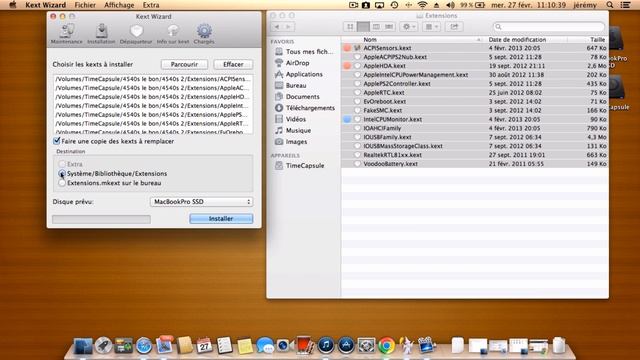Open Info sur kext in Kext Wizard
The image size is (640, 360).
173,33
